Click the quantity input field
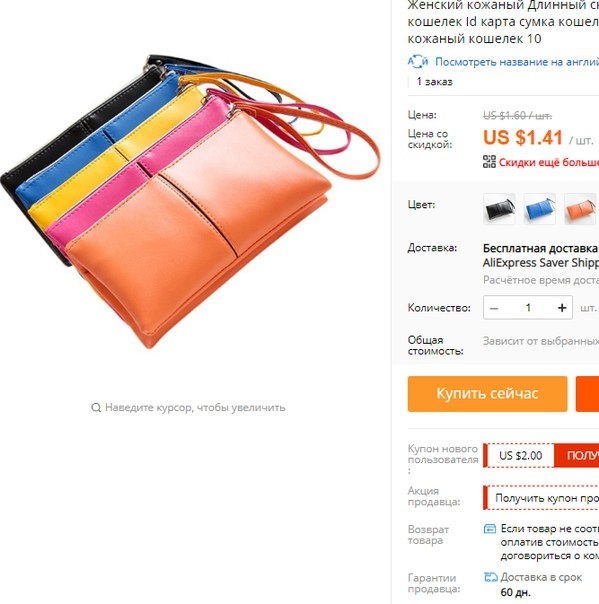The image size is (599, 604). point(528,308)
